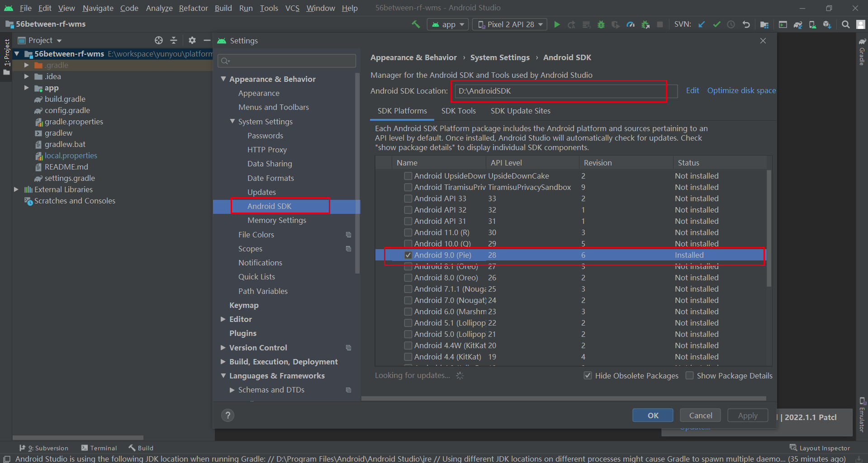
Task: Click the OK button in Settings
Action: (x=653, y=415)
